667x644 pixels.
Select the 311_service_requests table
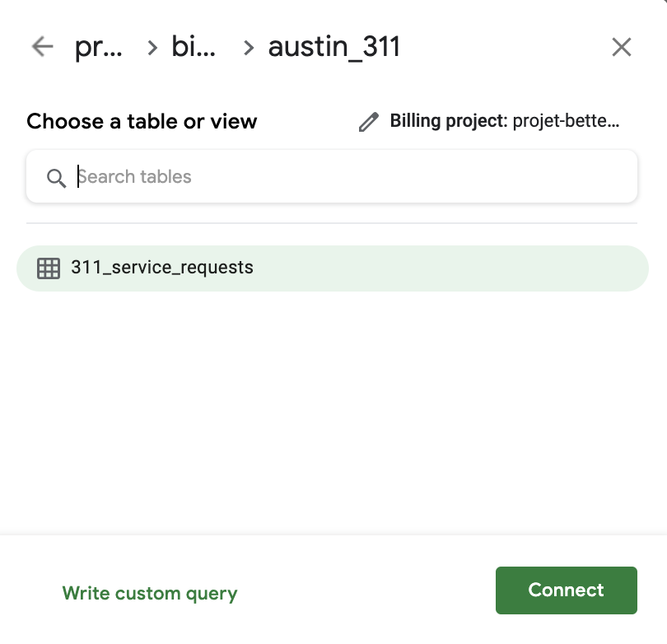coord(161,268)
